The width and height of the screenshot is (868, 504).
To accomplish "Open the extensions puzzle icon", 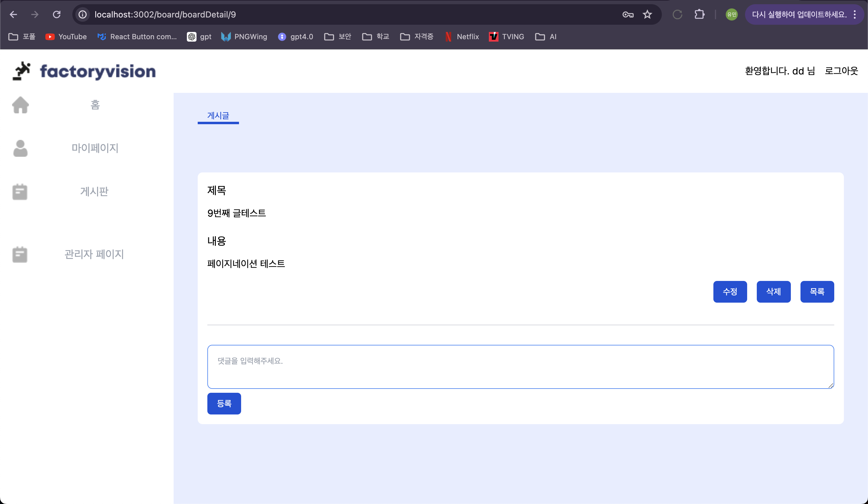I will click(x=699, y=14).
